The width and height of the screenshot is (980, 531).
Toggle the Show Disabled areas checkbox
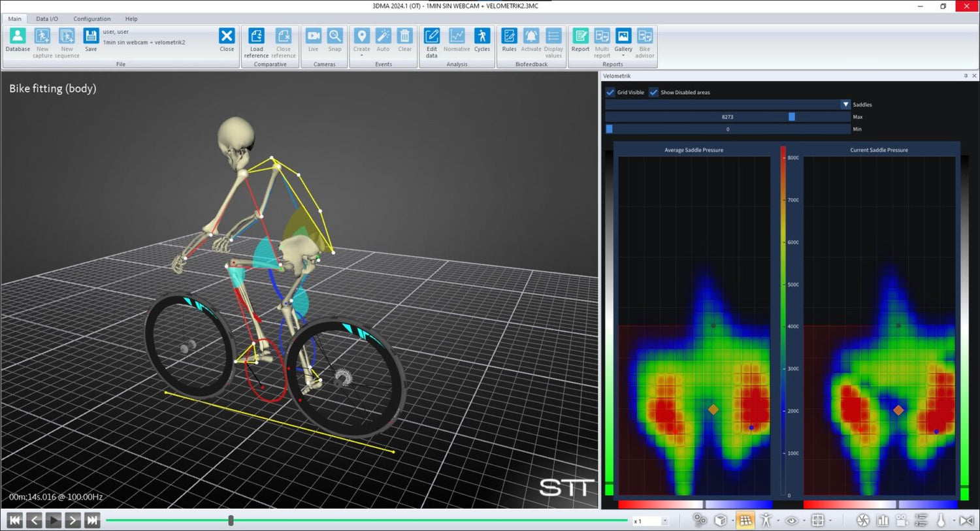(x=653, y=92)
